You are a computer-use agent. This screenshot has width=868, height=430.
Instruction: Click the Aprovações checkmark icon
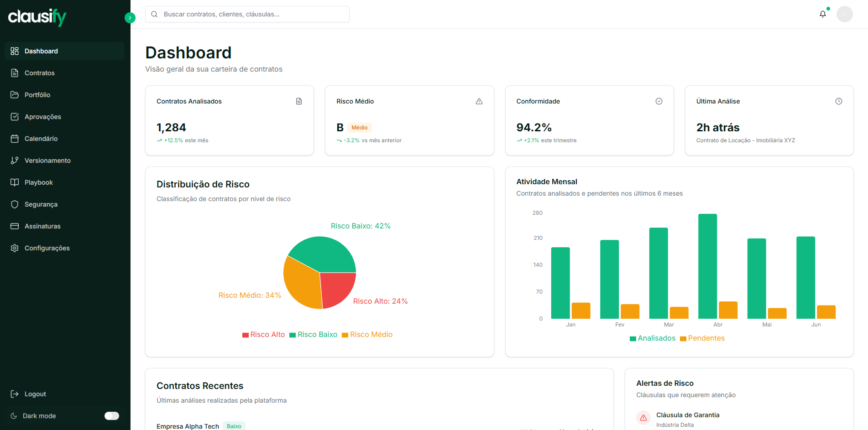15,117
